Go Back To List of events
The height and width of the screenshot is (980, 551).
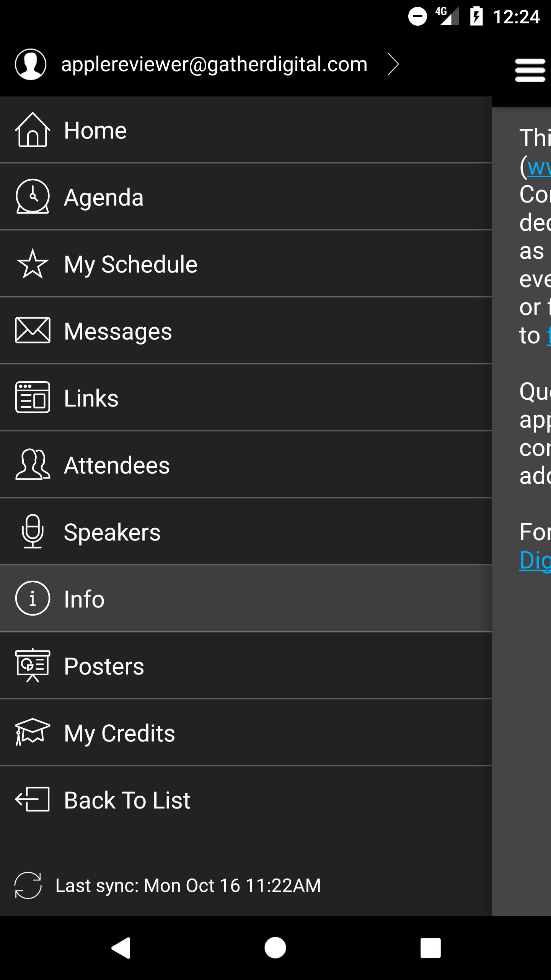point(245,800)
